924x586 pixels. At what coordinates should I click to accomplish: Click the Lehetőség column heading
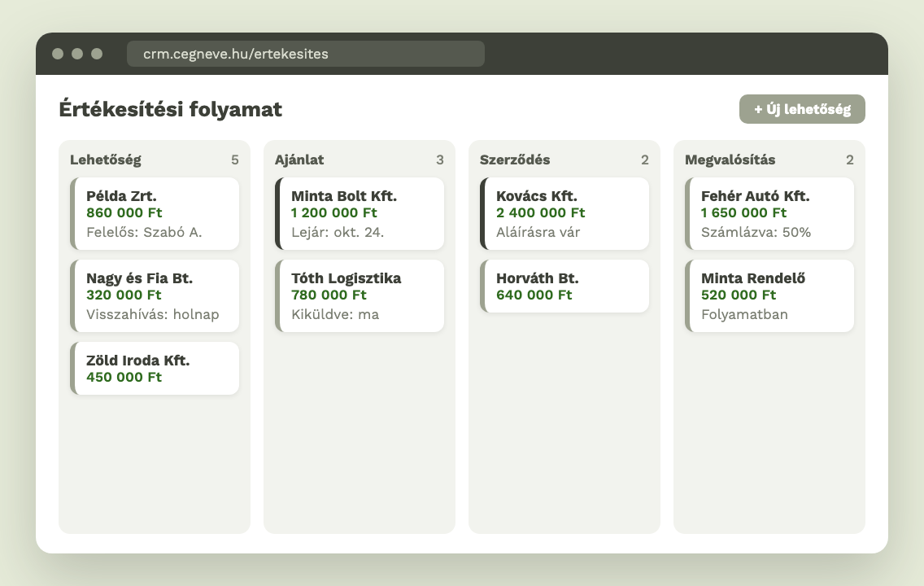[106, 160]
